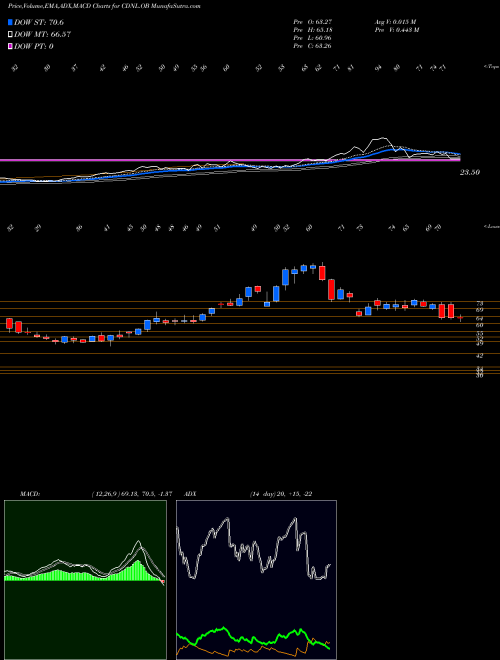Click the blue DOW ST legend swatch

click(11, 22)
